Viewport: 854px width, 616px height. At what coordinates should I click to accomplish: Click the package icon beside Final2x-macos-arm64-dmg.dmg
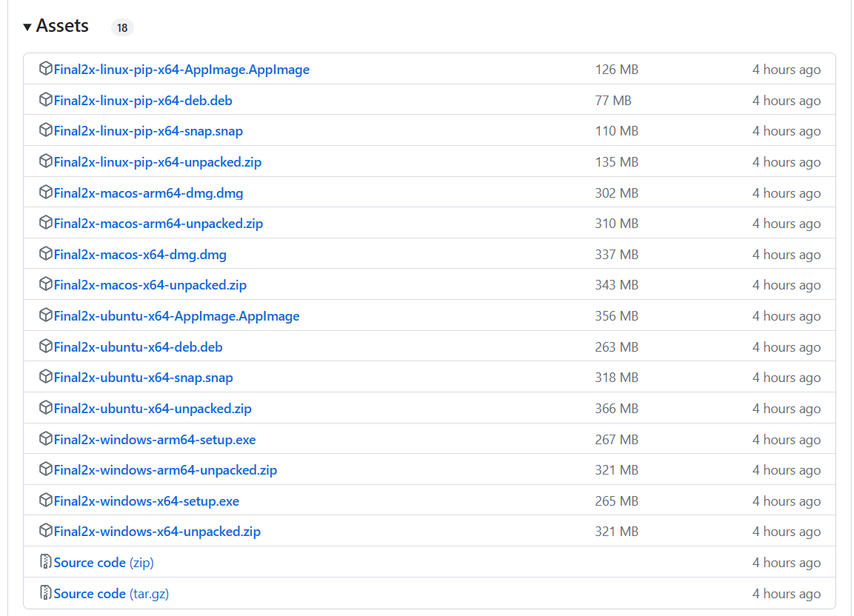[46, 192]
